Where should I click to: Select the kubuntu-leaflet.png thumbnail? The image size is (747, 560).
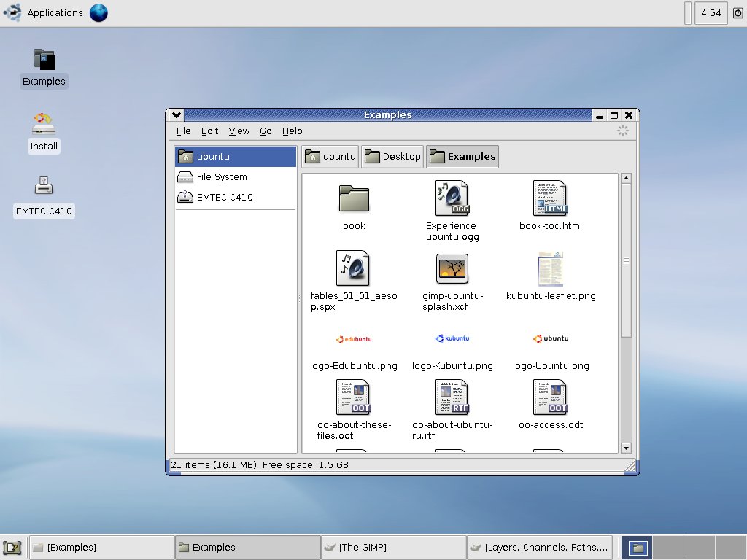tap(551, 269)
